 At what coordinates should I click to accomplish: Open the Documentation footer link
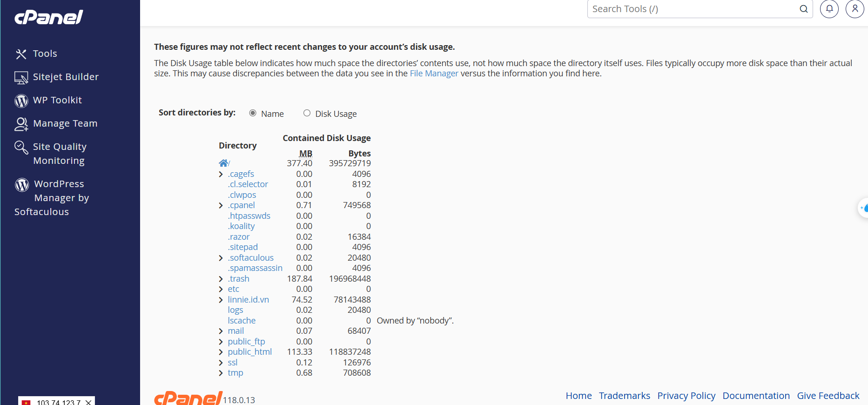(756, 396)
